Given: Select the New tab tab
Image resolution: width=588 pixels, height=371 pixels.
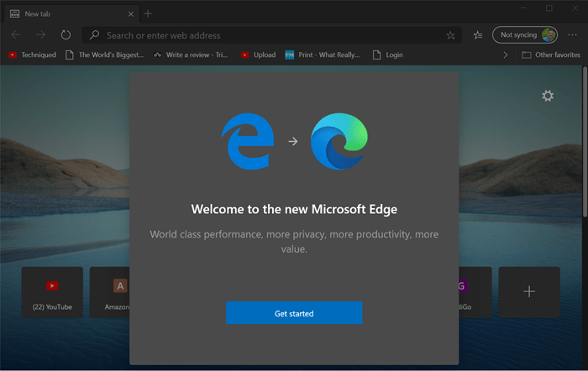Looking at the screenshot, I should pos(72,14).
